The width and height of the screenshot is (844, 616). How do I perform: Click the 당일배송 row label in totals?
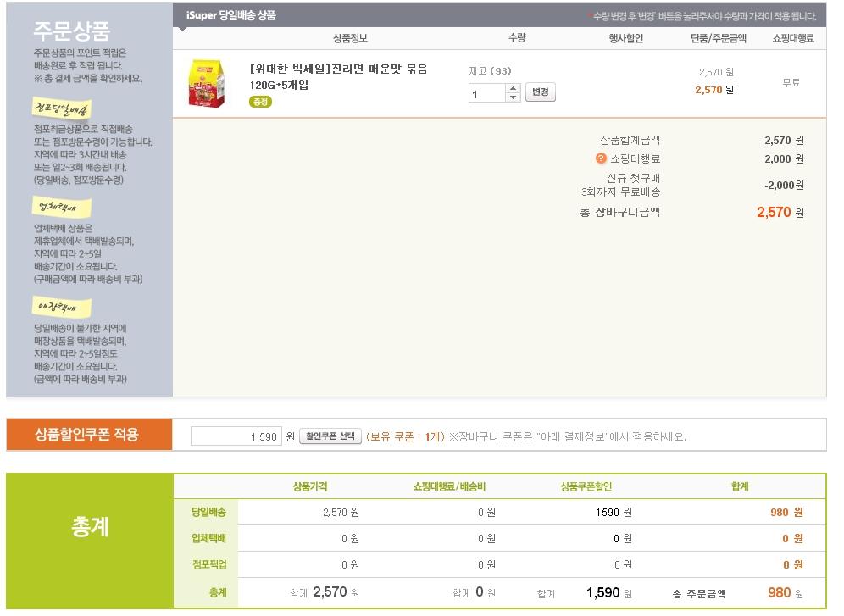click(208, 512)
